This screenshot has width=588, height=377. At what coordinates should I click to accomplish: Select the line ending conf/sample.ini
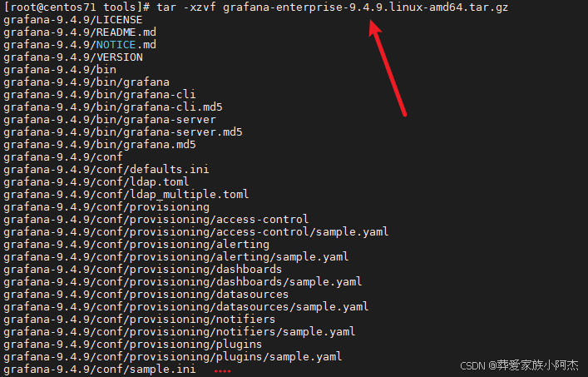100,370
